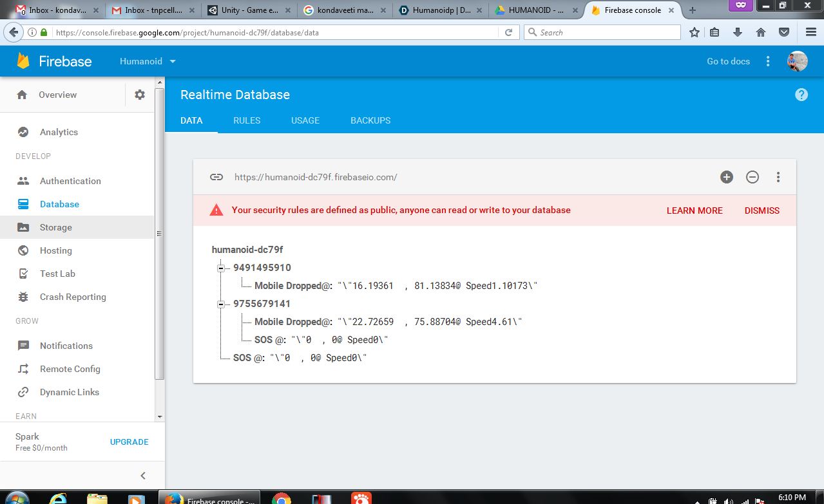This screenshot has height=504, width=824.
Task: Click the minus collapse-all icon
Action: tap(752, 177)
